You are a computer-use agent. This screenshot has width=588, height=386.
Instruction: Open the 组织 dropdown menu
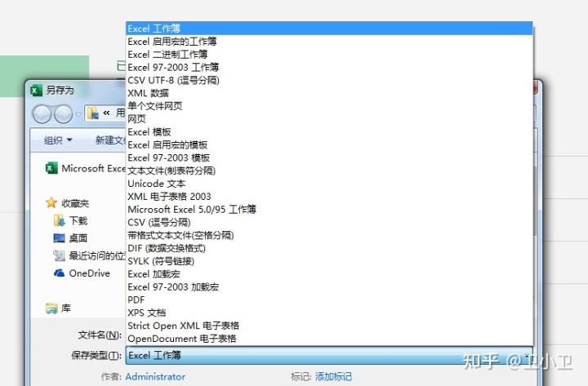(58, 140)
